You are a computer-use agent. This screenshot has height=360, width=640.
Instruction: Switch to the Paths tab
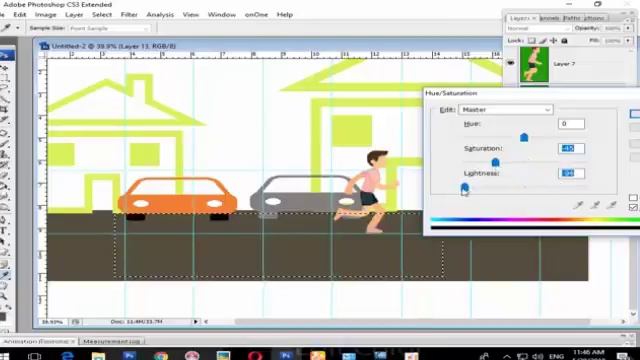click(x=571, y=18)
